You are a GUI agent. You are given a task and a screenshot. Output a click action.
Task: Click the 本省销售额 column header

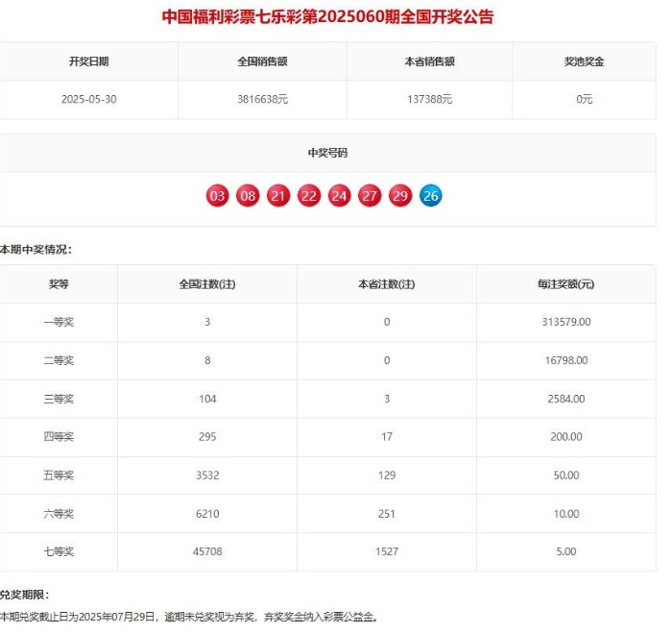click(x=429, y=61)
